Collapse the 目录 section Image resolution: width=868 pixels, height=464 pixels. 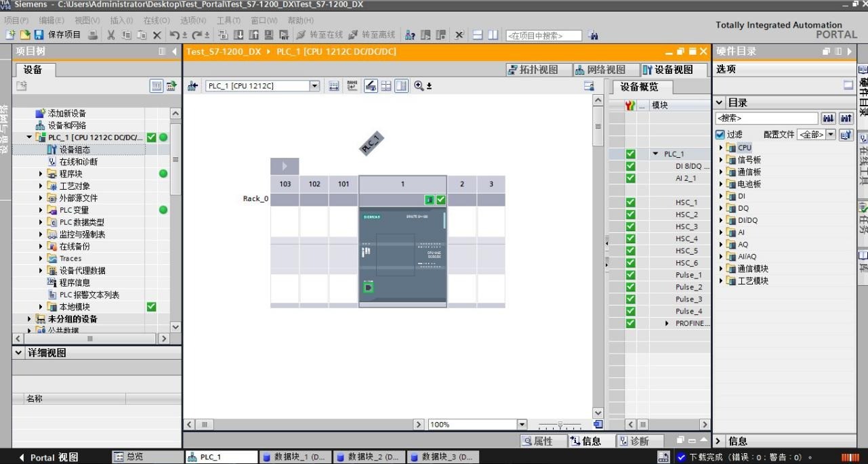pyautogui.click(x=720, y=103)
